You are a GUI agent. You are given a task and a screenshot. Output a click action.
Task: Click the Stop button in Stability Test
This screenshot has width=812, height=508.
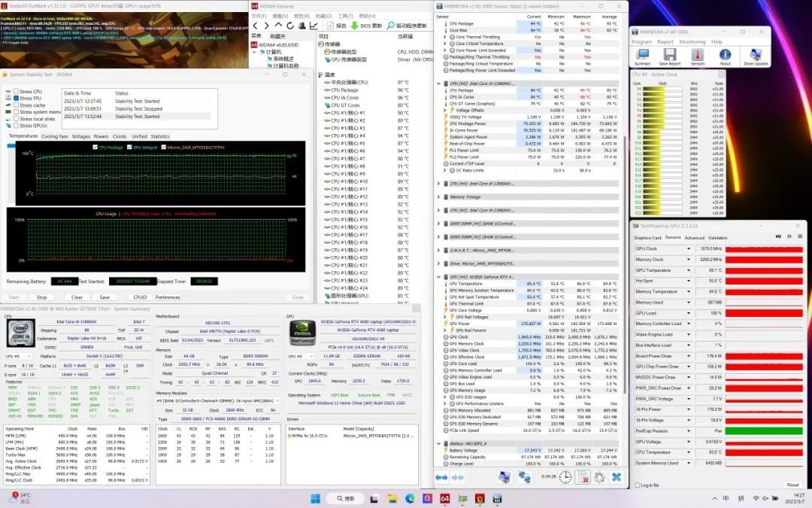[x=41, y=297]
